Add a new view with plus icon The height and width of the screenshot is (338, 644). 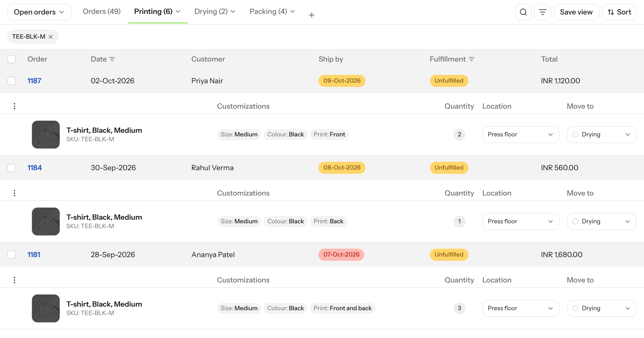pyautogui.click(x=312, y=15)
